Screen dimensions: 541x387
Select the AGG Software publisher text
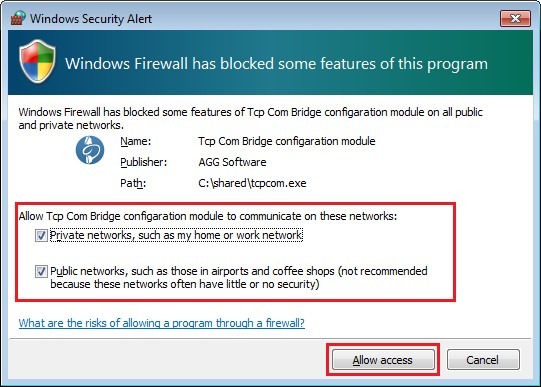click(x=232, y=162)
